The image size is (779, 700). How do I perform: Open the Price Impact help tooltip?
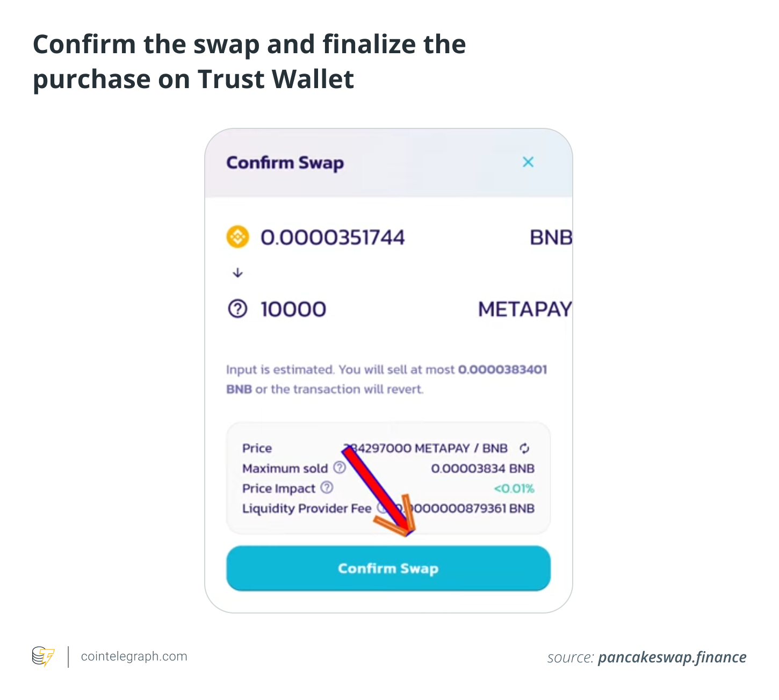(327, 487)
